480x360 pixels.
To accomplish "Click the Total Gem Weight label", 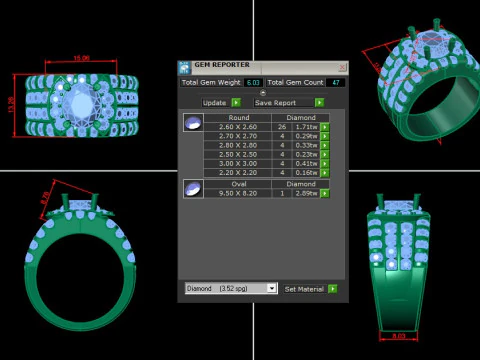I will click(x=211, y=82).
